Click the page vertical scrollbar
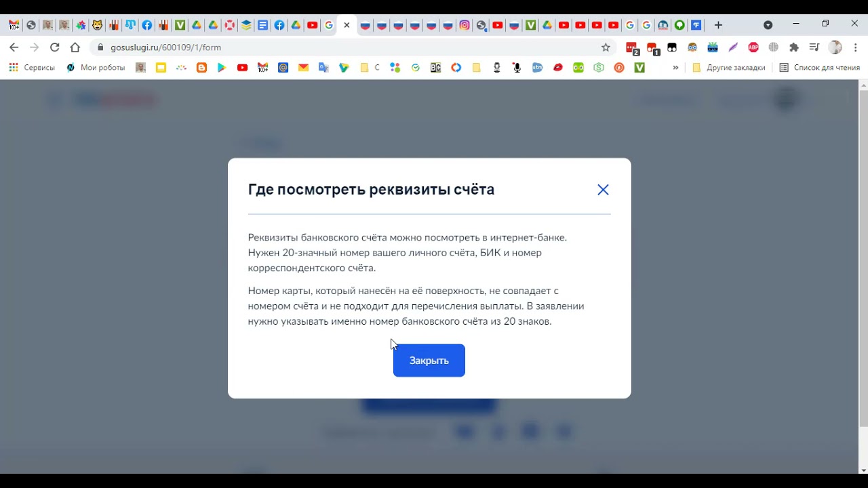 (x=863, y=258)
